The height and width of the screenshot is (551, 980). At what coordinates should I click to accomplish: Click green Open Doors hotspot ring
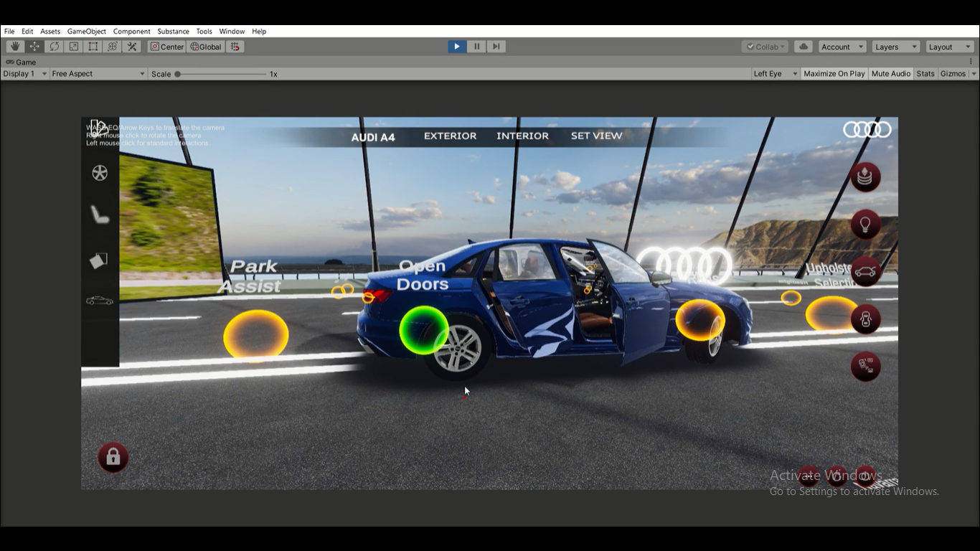tap(424, 330)
